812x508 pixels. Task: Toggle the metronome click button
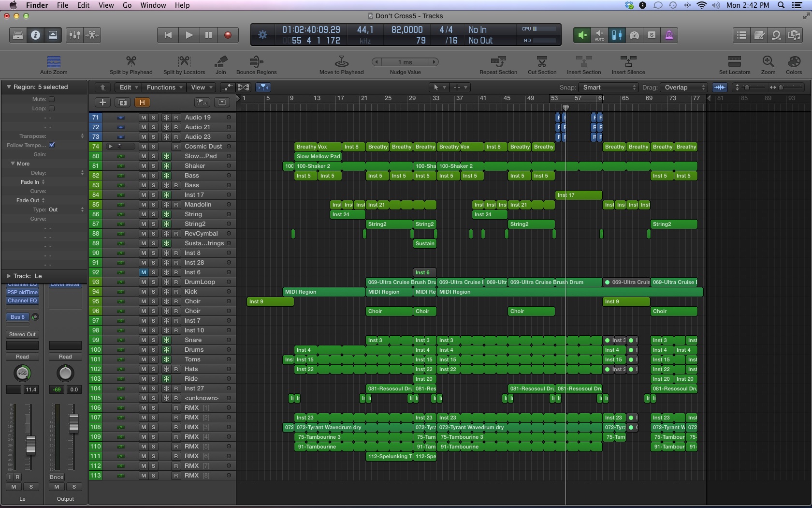pyautogui.click(x=669, y=35)
